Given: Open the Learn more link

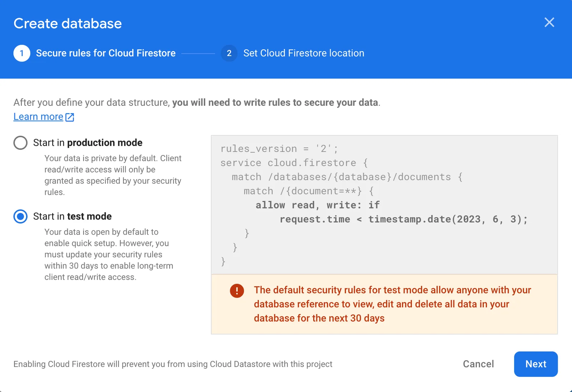Looking at the screenshot, I should [x=38, y=117].
